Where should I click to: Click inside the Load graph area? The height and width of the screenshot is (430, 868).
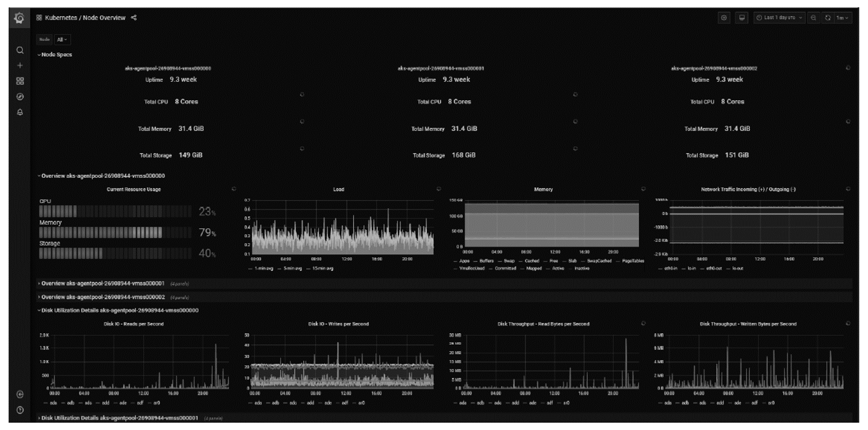point(343,227)
